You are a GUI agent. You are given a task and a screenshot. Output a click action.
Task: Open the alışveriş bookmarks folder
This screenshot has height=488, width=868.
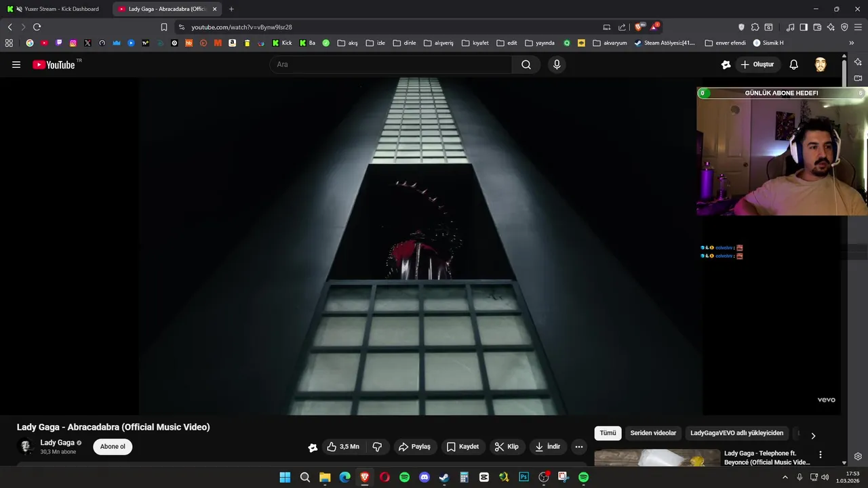pyautogui.click(x=438, y=43)
